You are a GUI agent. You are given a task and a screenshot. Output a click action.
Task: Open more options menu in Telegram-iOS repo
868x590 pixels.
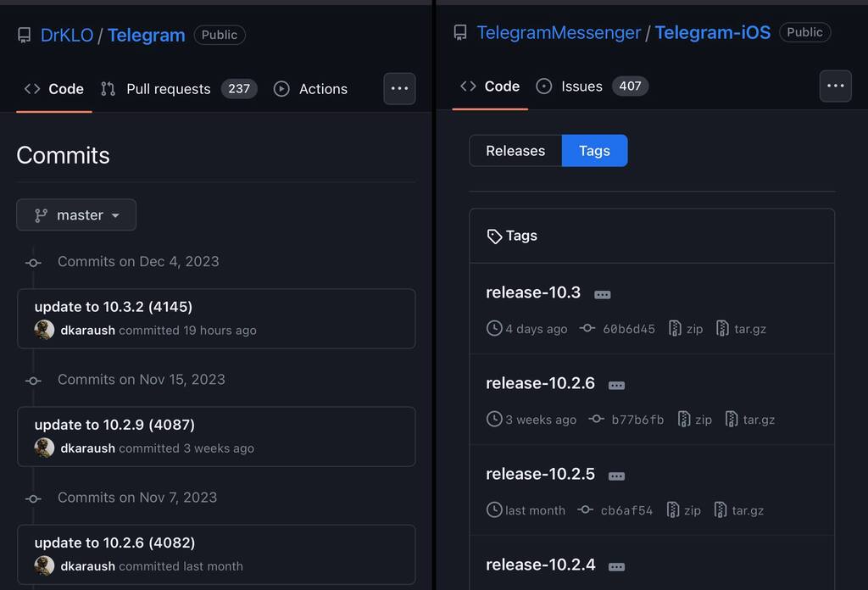[x=835, y=86]
